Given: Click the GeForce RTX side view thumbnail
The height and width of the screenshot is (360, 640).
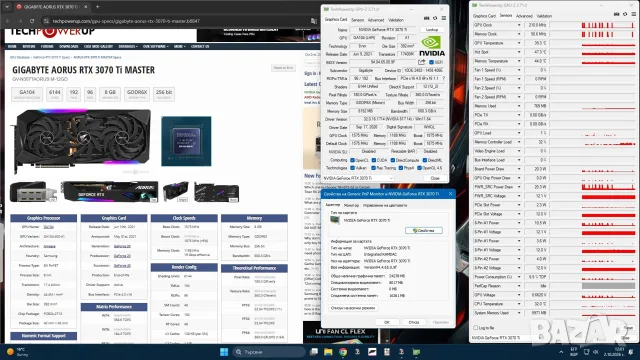Looking at the screenshot, I should pyautogui.click(x=109, y=192).
